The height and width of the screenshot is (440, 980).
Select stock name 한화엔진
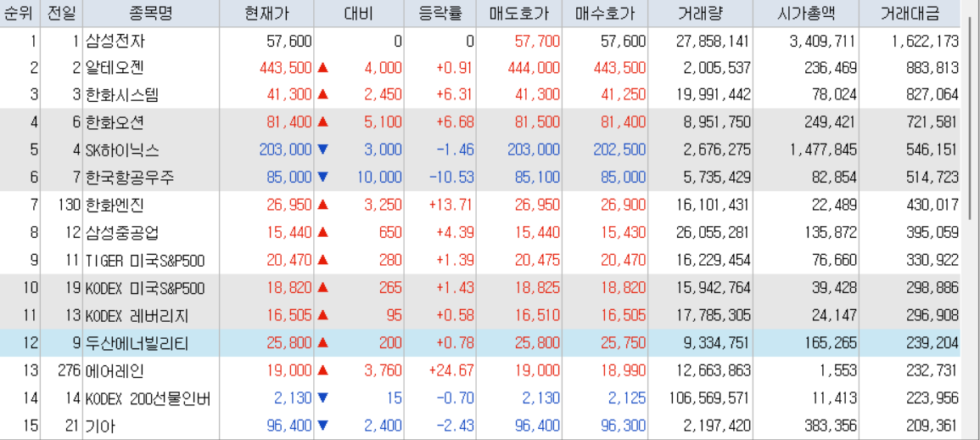[x=117, y=205]
